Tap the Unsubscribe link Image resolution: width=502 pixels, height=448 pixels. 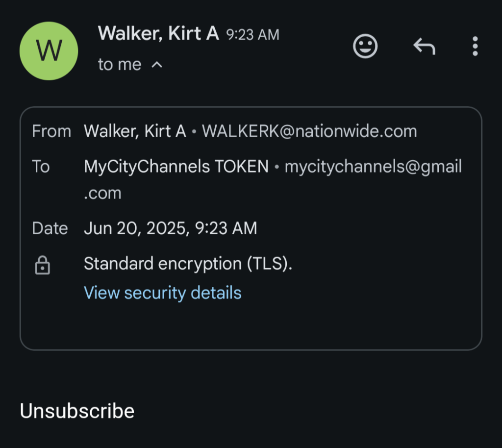tap(77, 411)
